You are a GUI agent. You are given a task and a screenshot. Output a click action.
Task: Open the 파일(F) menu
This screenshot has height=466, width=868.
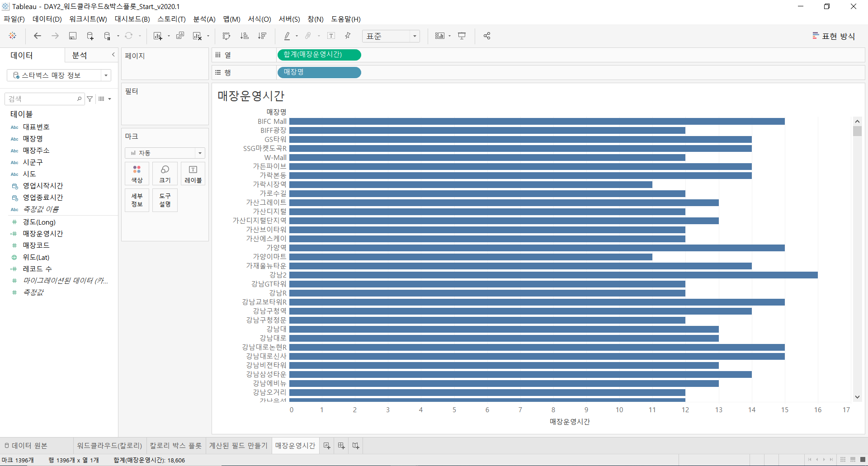click(14, 19)
